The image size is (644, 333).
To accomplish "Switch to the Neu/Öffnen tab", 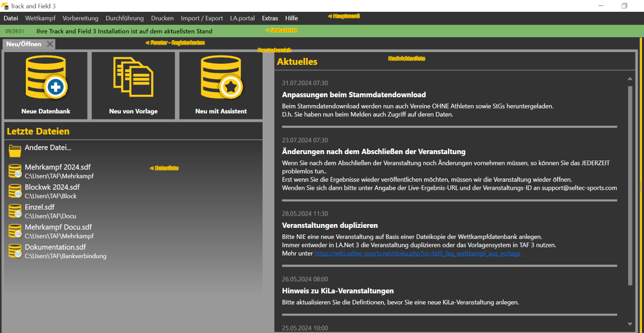I will pyautogui.click(x=24, y=44).
